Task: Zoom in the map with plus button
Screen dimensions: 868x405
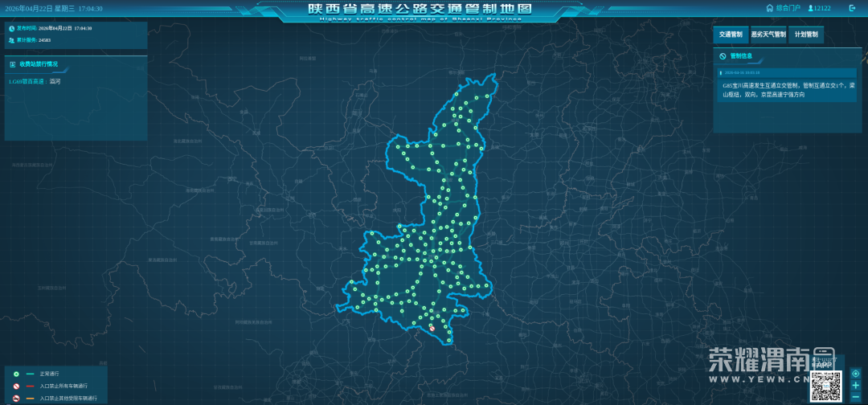Action: [x=855, y=385]
